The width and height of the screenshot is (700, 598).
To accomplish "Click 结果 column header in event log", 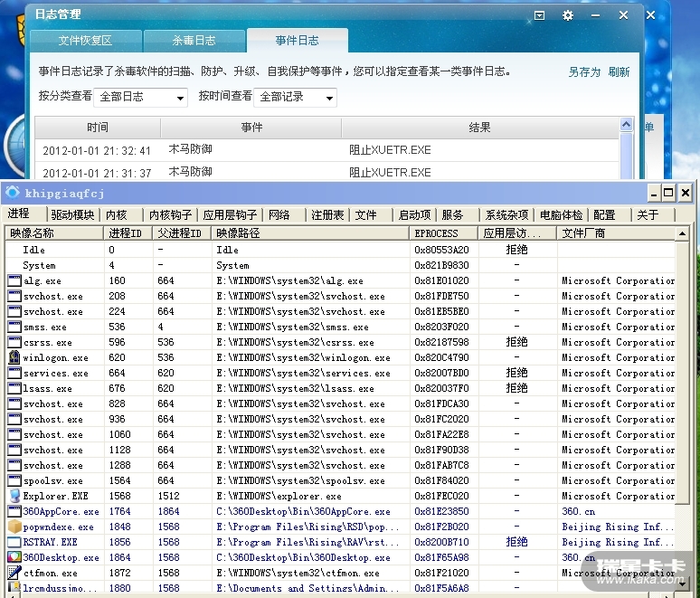I will pyautogui.click(x=480, y=128).
